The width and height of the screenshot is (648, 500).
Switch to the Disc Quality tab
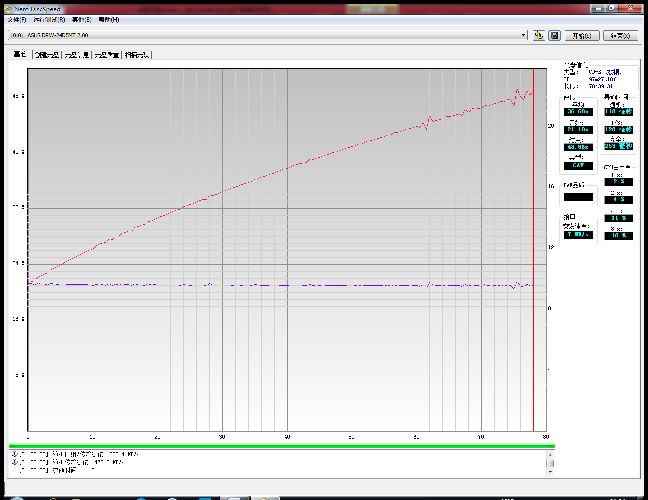107,55
